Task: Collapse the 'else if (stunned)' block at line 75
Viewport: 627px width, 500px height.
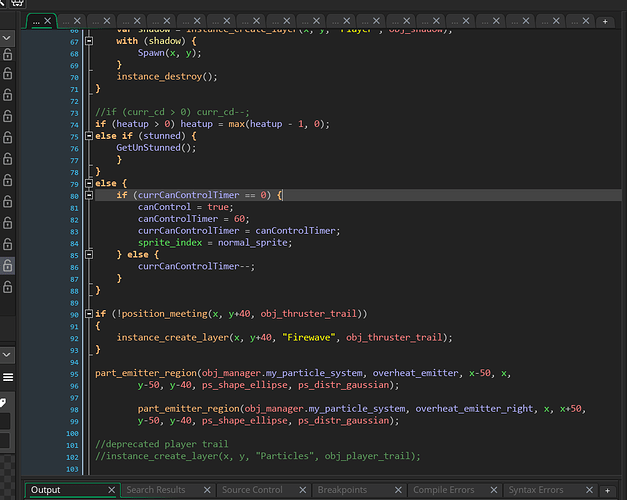Action: click(89, 136)
